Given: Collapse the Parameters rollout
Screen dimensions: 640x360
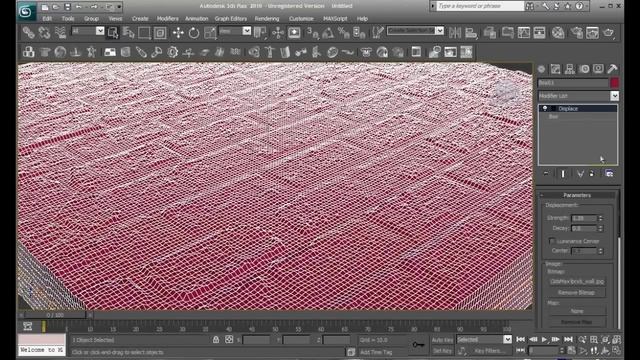Looking at the screenshot, I should pos(577,195).
